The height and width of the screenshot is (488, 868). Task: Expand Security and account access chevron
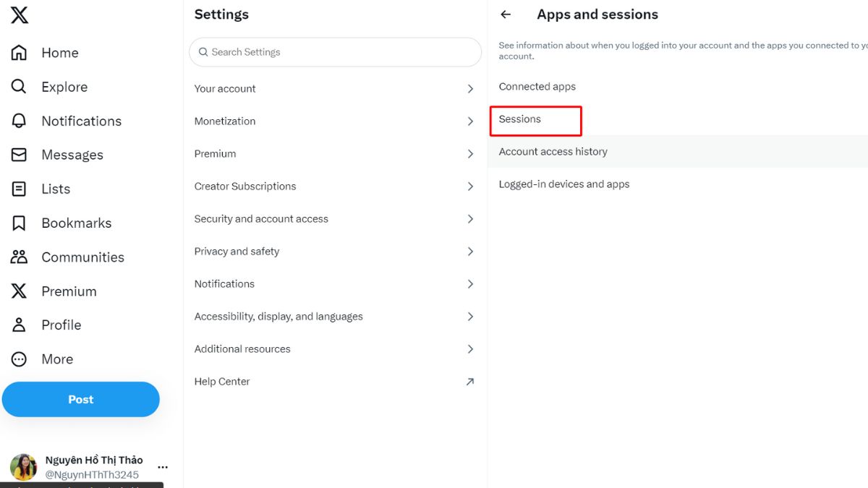[470, 219]
